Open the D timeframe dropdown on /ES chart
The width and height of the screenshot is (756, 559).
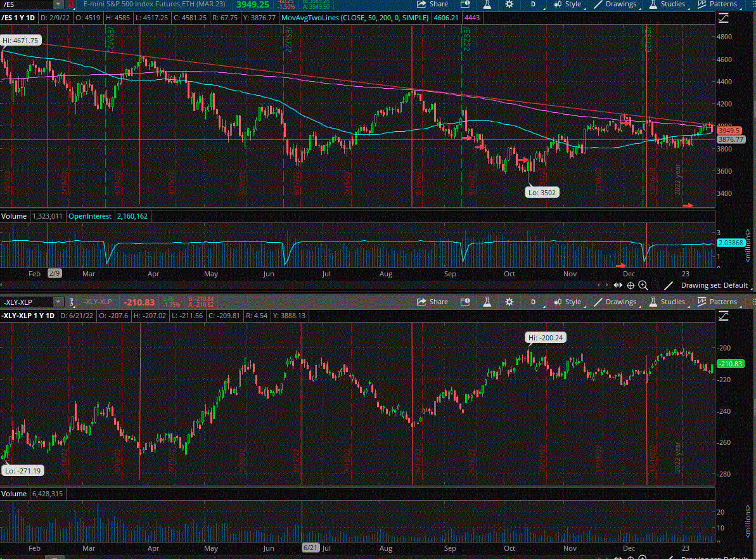(533, 4)
